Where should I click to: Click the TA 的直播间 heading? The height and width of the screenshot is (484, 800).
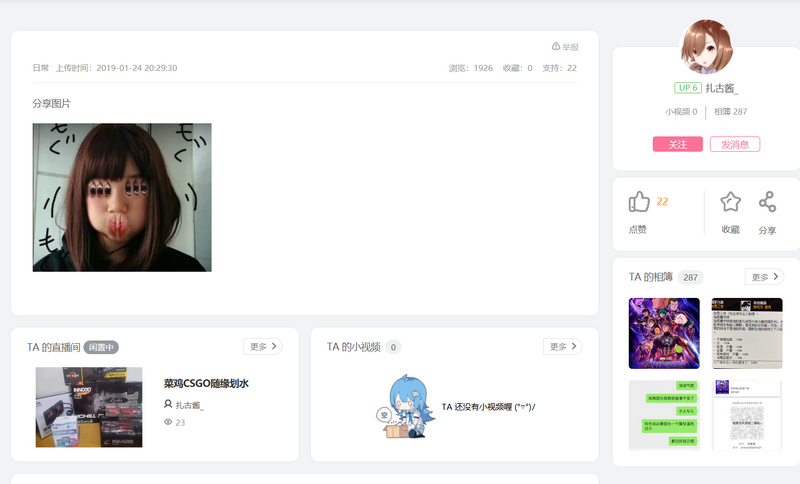(54, 347)
